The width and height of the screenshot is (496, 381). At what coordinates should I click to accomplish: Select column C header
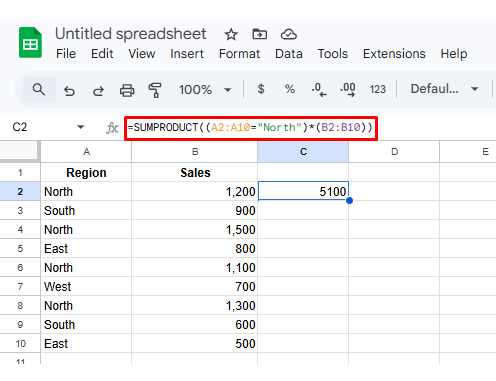click(x=303, y=152)
